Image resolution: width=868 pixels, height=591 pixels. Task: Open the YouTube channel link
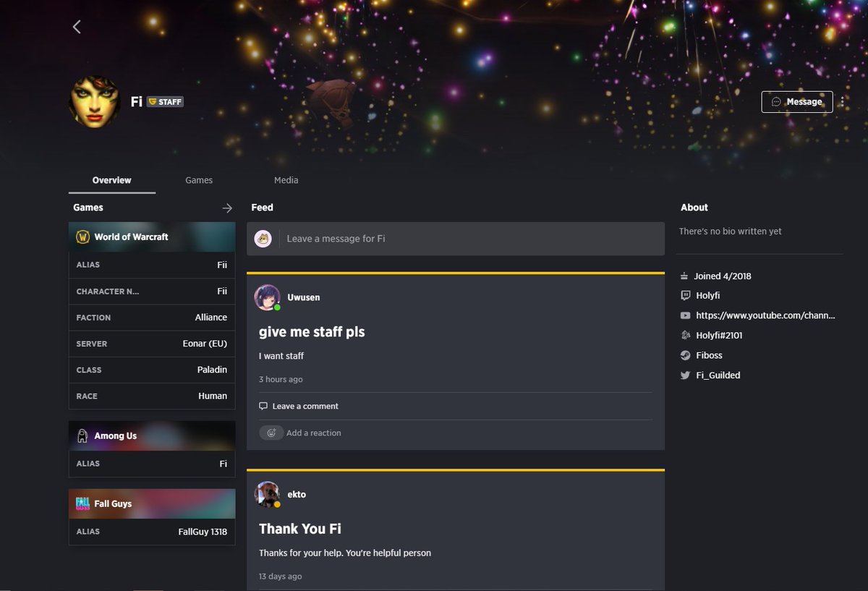[x=765, y=315]
